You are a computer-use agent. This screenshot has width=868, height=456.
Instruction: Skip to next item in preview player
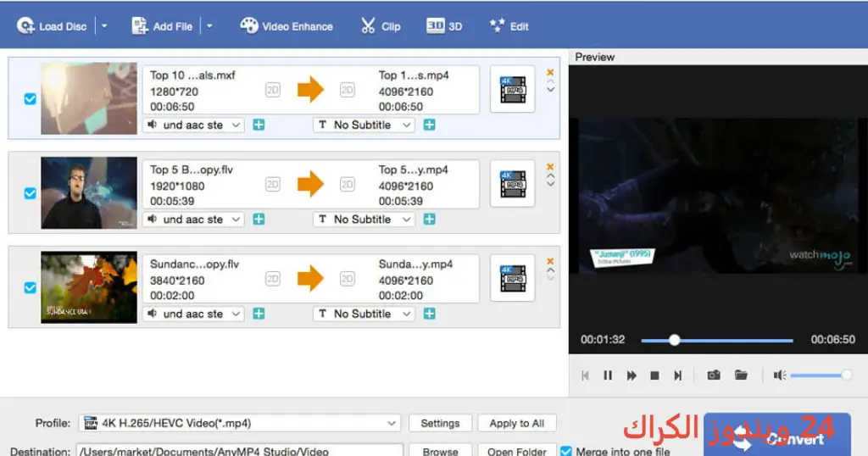point(677,375)
